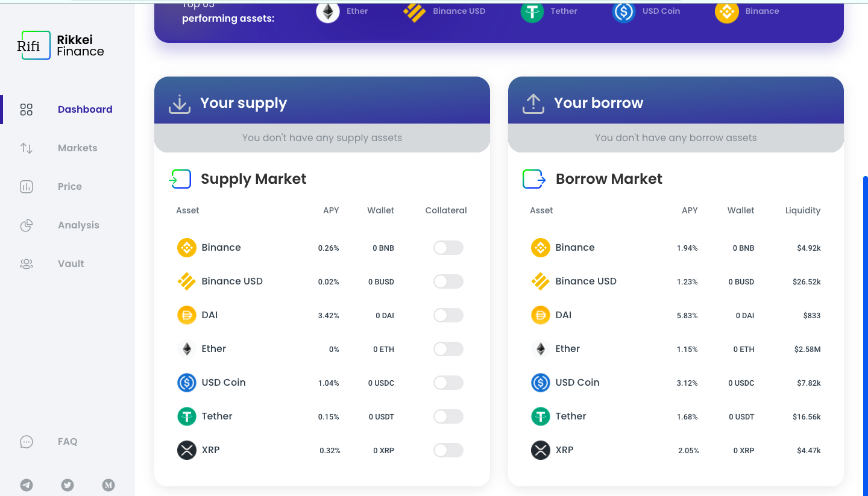Click Supply Market APY column header
This screenshot has height=496, width=868.
(x=331, y=210)
